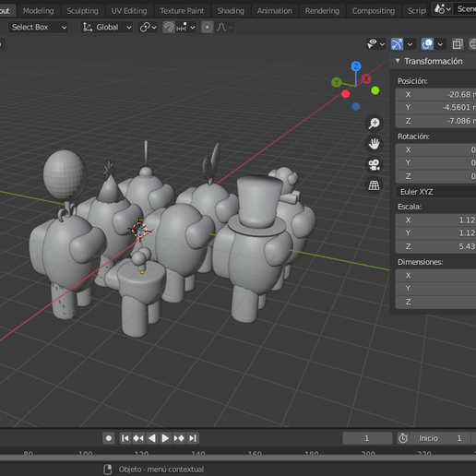Viewport: 476px width, 476px height.
Task: Jump to the previous keyframe
Action: point(138,438)
